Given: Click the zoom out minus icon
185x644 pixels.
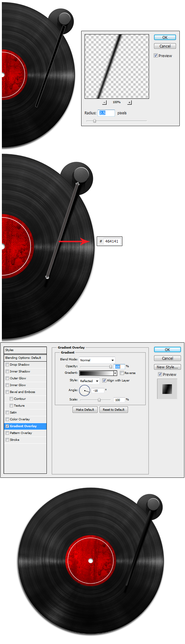Looking at the screenshot, I should pos(104,103).
